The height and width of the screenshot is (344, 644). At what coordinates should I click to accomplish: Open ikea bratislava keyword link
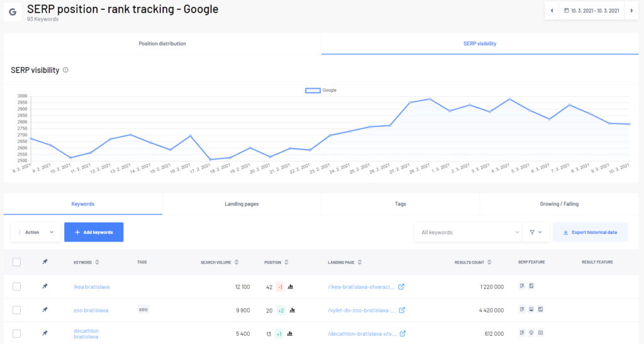click(x=92, y=287)
